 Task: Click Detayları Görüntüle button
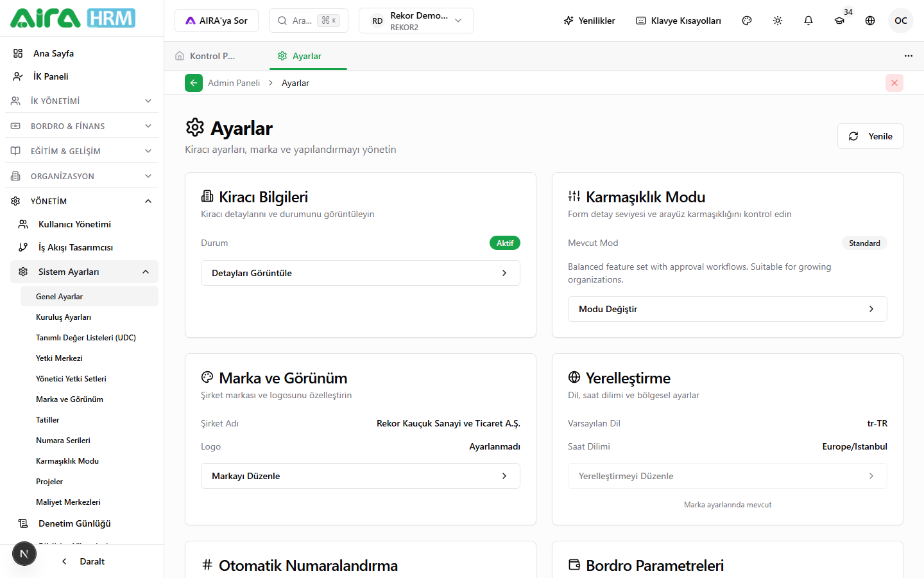(x=361, y=273)
